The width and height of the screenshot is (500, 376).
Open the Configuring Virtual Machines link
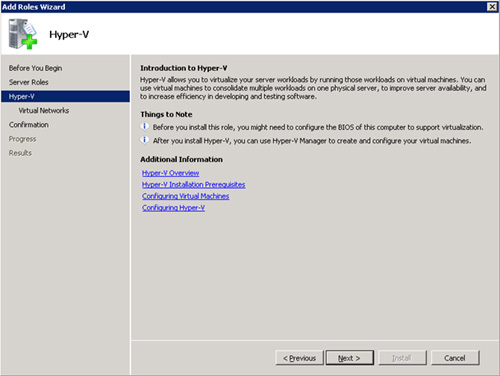(185, 196)
